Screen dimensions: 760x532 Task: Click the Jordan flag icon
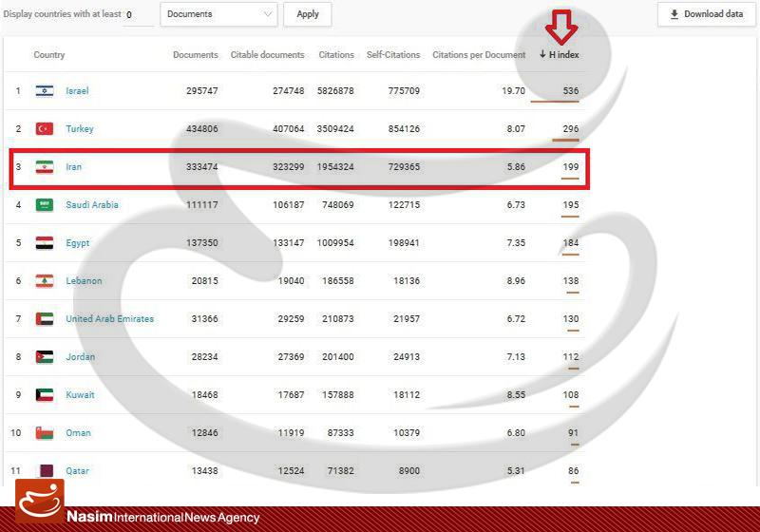tap(45, 357)
